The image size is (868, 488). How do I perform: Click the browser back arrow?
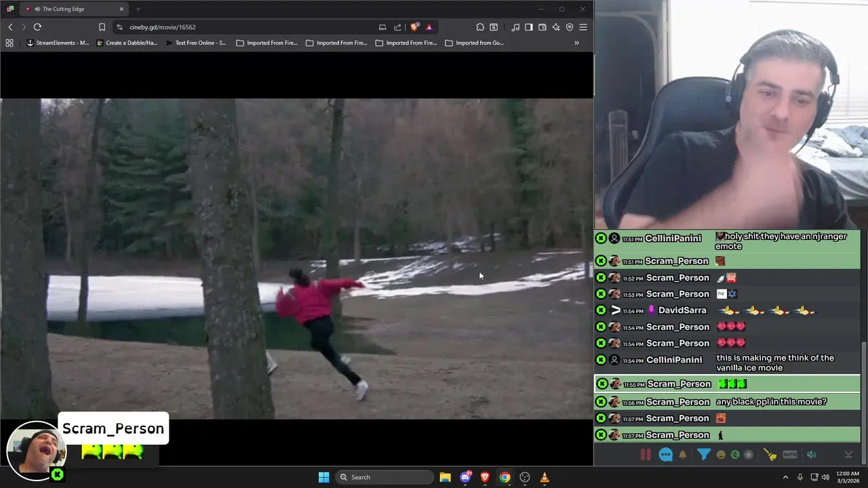(x=10, y=27)
